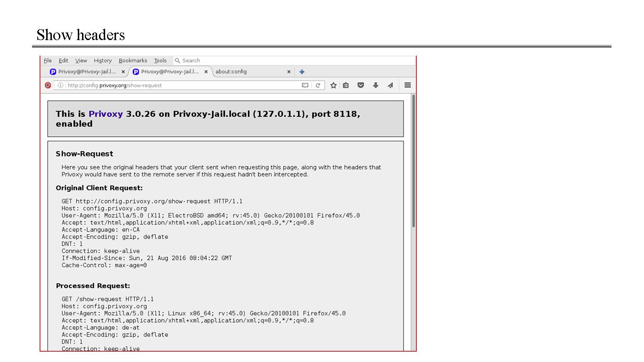Open a new tab with plus icon
The height and width of the screenshot is (362, 644).
click(x=302, y=72)
